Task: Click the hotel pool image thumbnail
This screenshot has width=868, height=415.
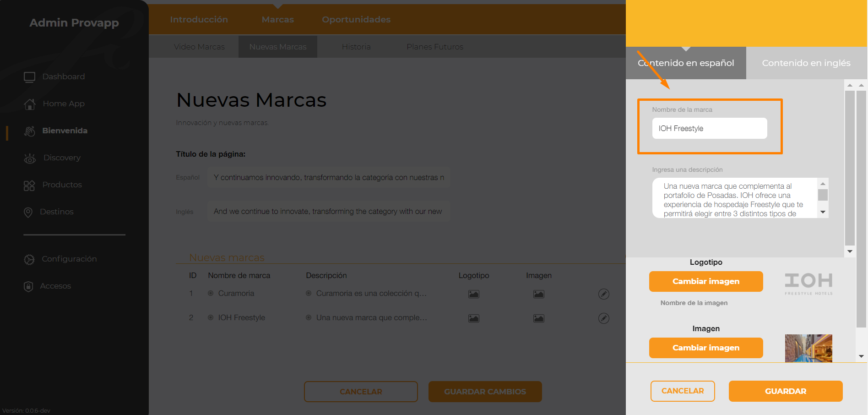Action: pyautogui.click(x=808, y=348)
